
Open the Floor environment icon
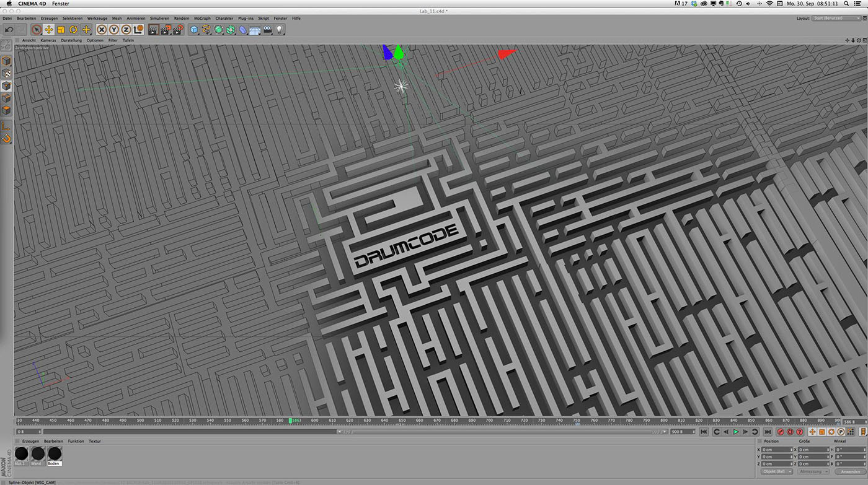255,29
